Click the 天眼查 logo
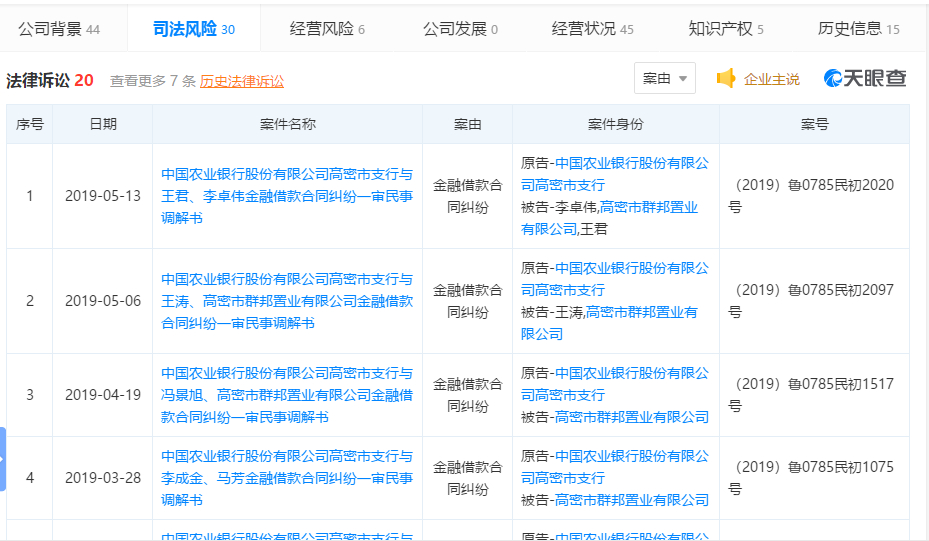 click(865, 78)
